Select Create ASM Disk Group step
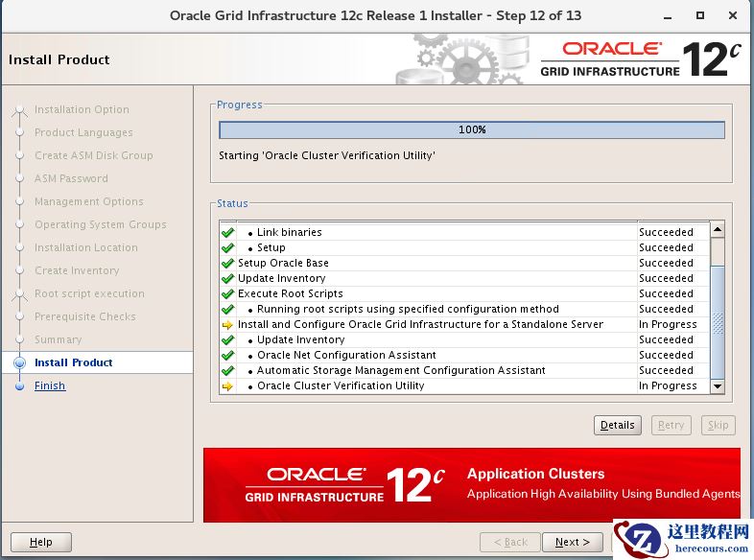754x560 pixels. [x=94, y=155]
